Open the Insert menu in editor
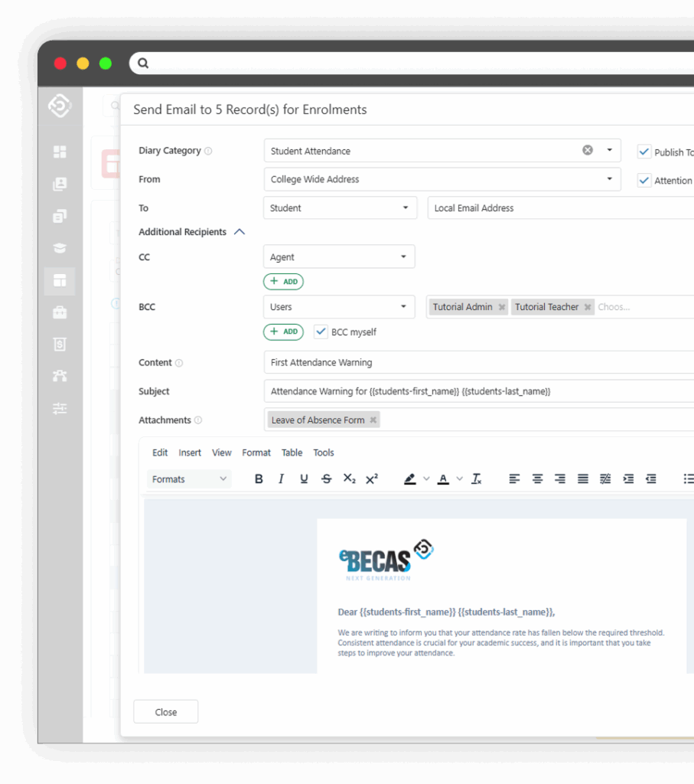 click(x=190, y=452)
